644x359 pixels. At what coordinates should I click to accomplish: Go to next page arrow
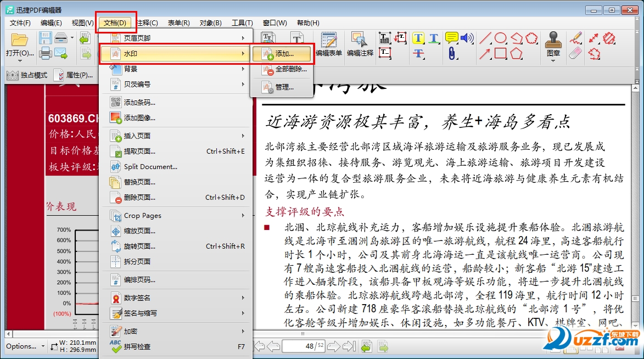pyautogui.click(x=333, y=346)
